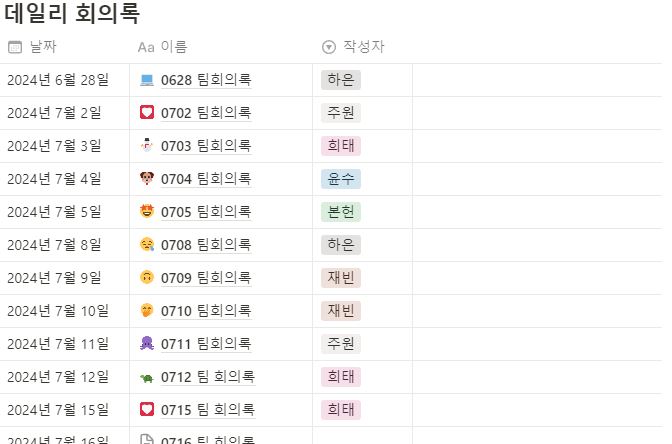Click the octopus icon of 0711 팀회의록

coord(147,343)
